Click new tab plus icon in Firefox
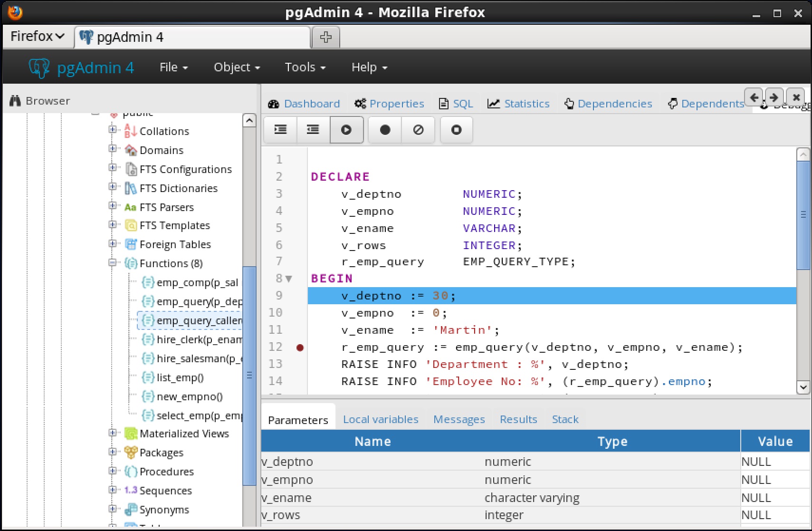 pyautogui.click(x=325, y=37)
